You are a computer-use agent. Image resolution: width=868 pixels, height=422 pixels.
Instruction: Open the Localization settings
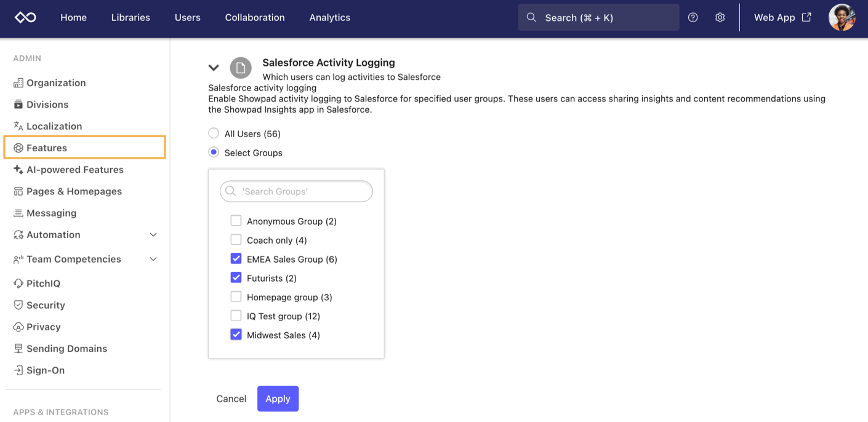[54, 126]
